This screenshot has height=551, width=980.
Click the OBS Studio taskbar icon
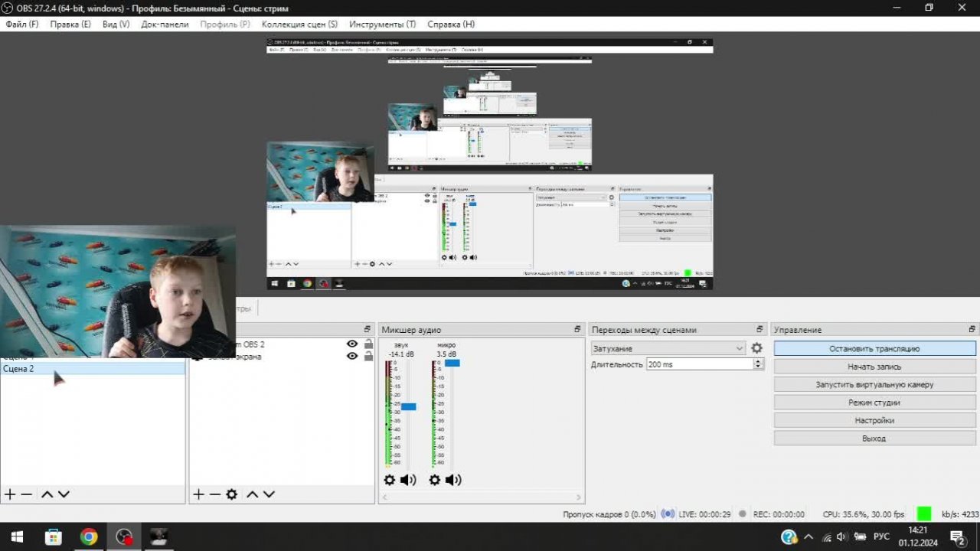124,536
